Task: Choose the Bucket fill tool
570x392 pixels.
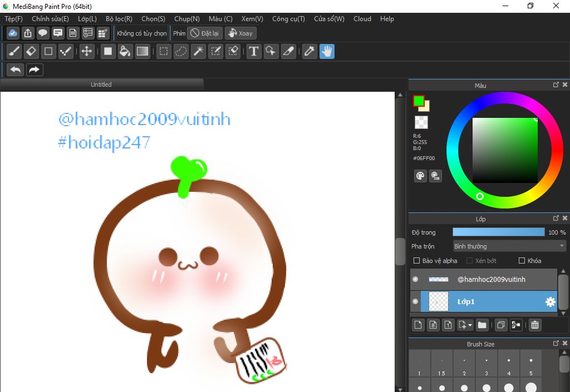Action: [x=125, y=52]
